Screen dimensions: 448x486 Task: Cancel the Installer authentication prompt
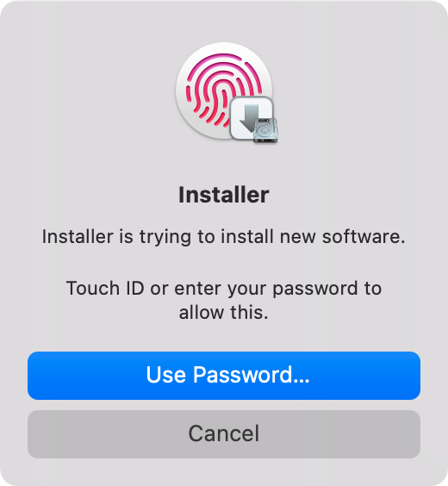click(224, 434)
